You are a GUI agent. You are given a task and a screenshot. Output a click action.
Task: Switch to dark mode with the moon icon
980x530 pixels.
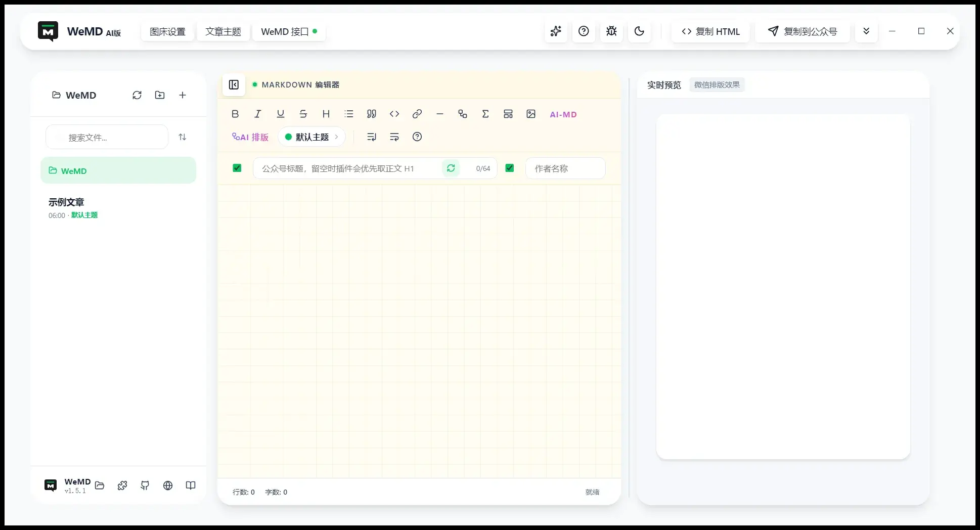click(639, 31)
